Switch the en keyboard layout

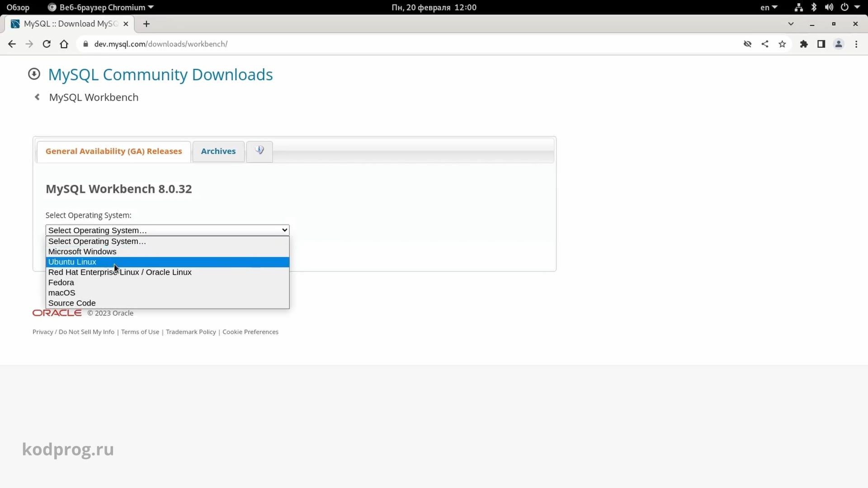click(x=769, y=7)
